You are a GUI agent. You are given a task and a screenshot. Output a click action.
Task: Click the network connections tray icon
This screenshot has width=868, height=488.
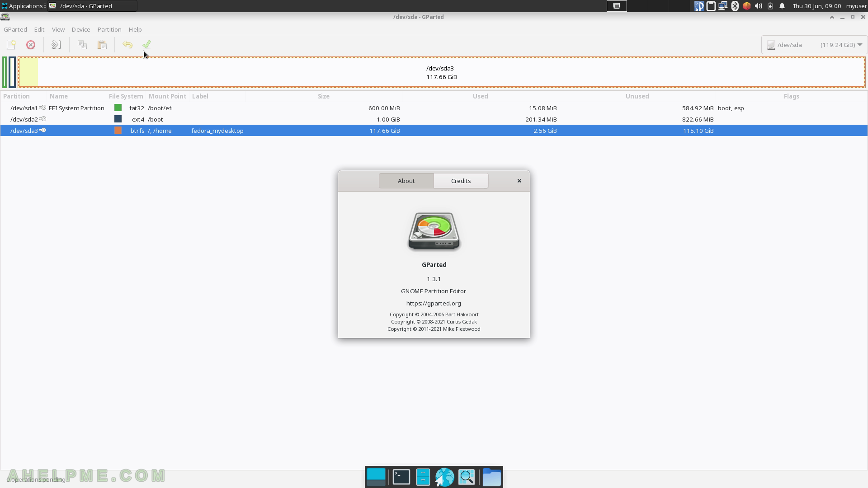722,6
